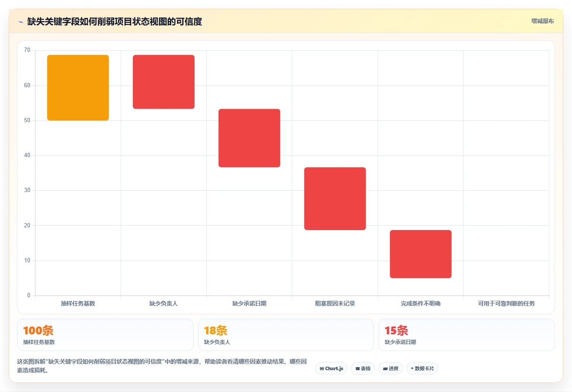Click the chart title 缺失关键字段如何削弱项目状态视图的可信度
The width and height of the screenshot is (572, 392).
[x=114, y=22]
